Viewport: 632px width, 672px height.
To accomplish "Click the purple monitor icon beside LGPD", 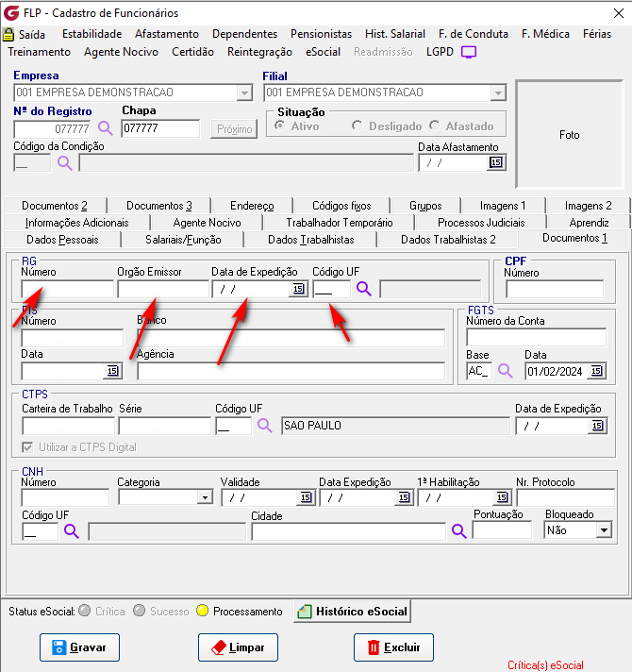I will [x=469, y=52].
